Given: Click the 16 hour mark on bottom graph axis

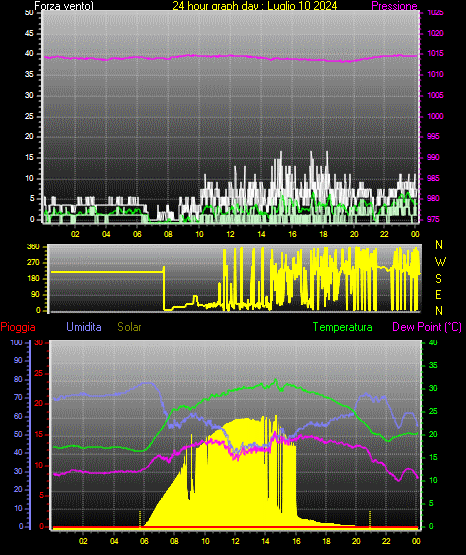Looking at the screenshot, I should [296, 541].
